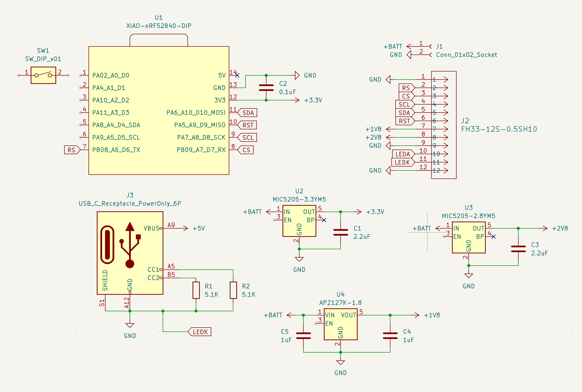Viewport: 582px width, 392px height.
Task: Click the AP2127K-1.8 value text
Action: coord(340,303)
